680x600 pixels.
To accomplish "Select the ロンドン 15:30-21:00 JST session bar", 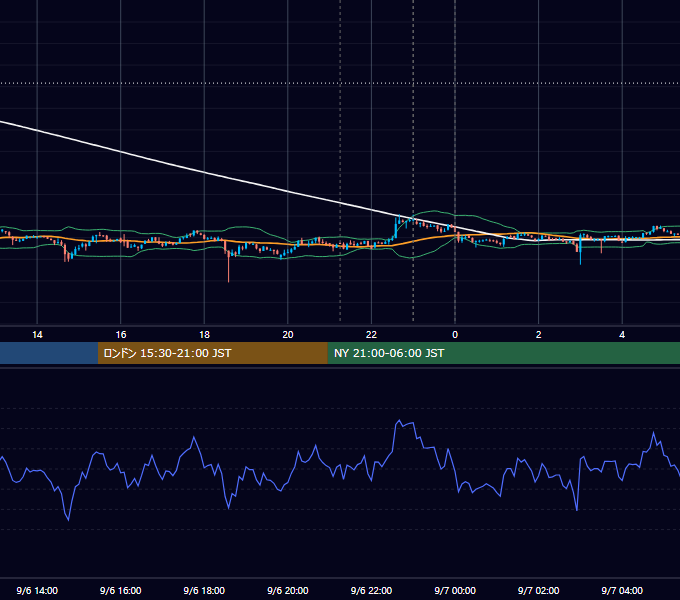I will pos(212,353).
